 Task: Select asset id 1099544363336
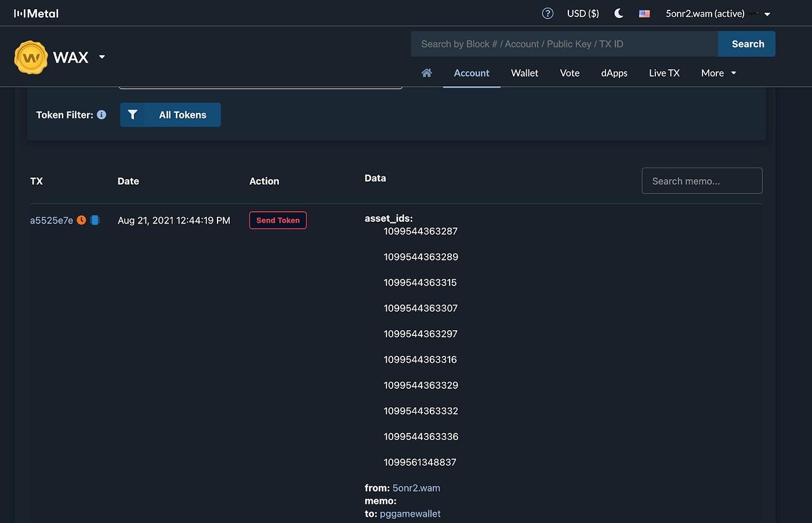(420, 437)
